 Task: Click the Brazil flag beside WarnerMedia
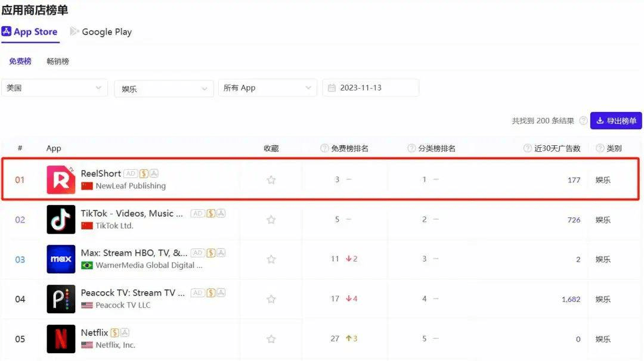[x=86, y=266]
